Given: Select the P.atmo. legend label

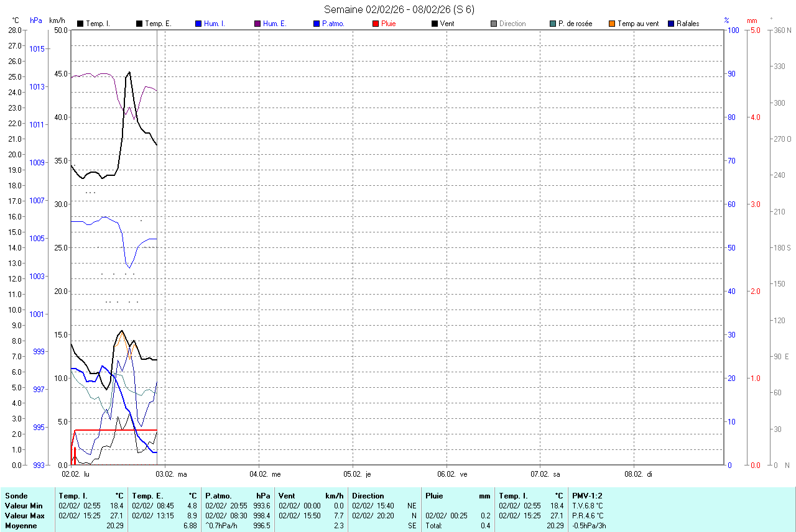Looking at the screenshot, I should (333, 24).
